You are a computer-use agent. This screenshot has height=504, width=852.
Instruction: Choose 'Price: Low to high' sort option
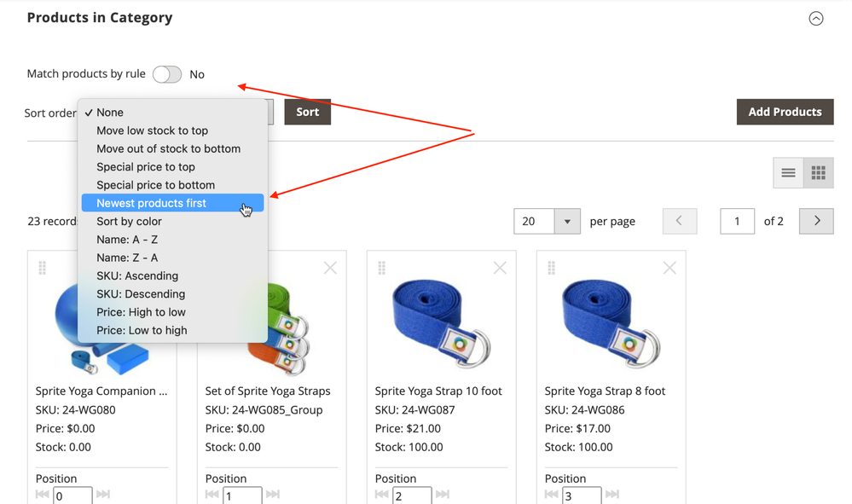[x=142, y=330]
